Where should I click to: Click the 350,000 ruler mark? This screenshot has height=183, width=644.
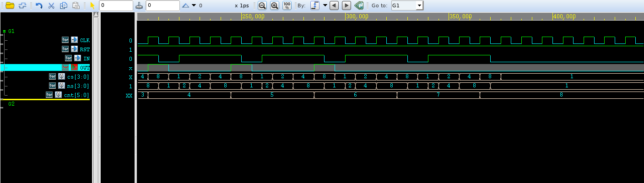tap(461, 16)
